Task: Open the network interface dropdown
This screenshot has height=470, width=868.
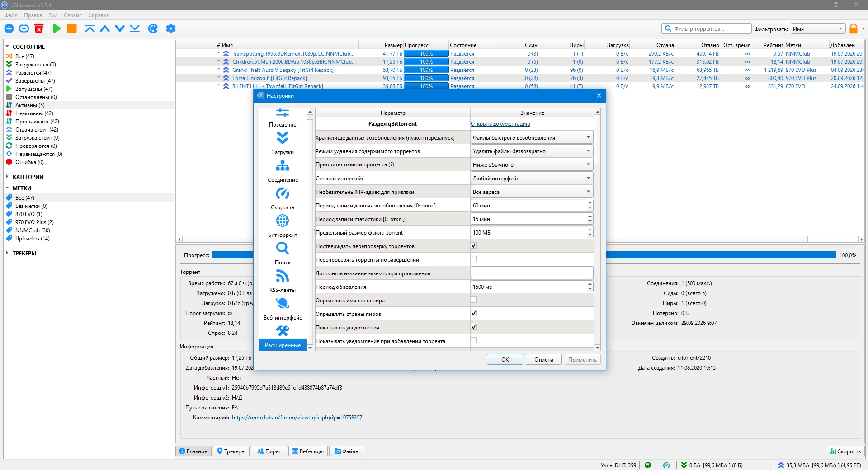Action: pos(532,178)
